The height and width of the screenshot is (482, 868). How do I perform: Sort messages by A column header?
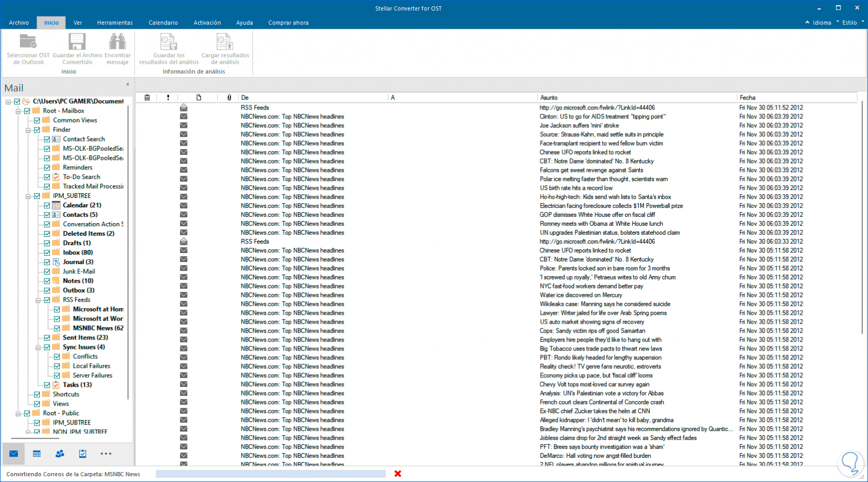click(463, 97)
